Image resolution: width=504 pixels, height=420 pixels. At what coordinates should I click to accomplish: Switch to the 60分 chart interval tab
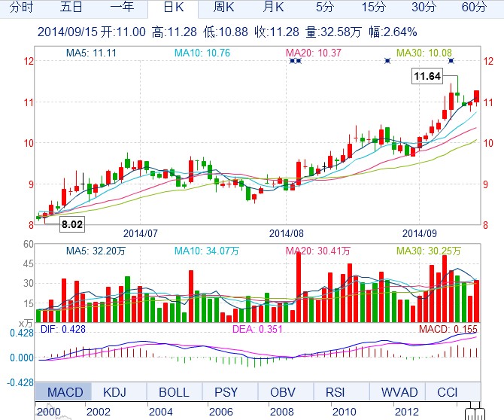click(474, 8)
